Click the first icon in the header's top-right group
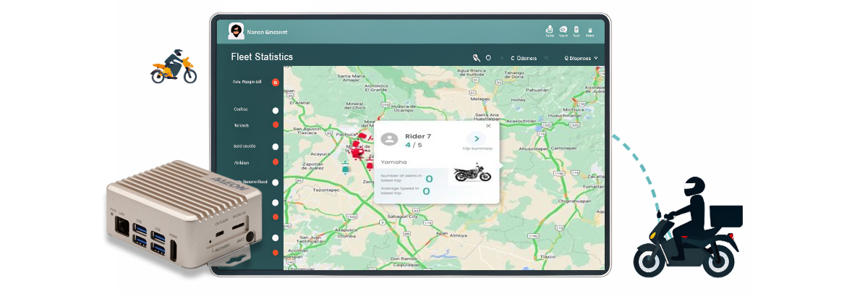 pos(550,30)
